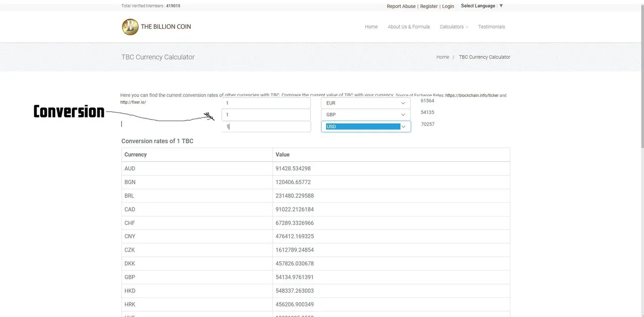Click the TBC Currency Calculator page heading
The height and width of the screenshot is (317, 644).
click(158, 57)
